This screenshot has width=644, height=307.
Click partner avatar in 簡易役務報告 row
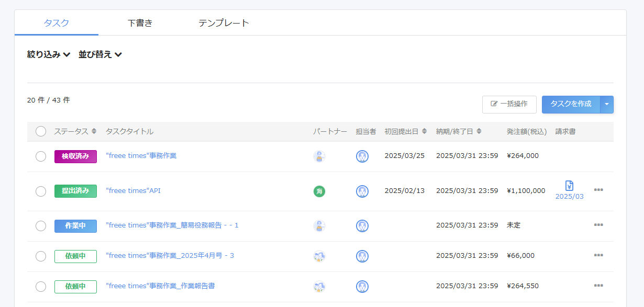coord(319,226)
